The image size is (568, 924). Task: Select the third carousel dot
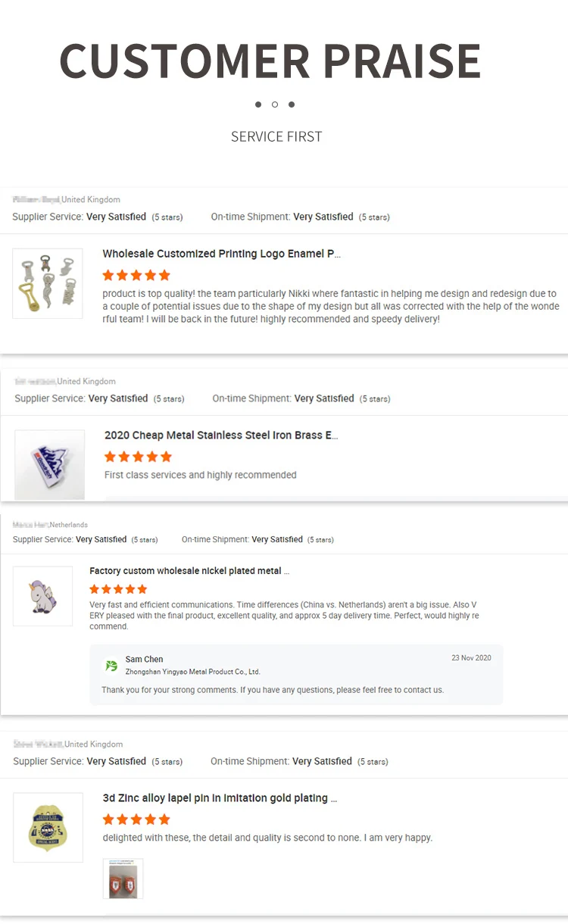292,105
